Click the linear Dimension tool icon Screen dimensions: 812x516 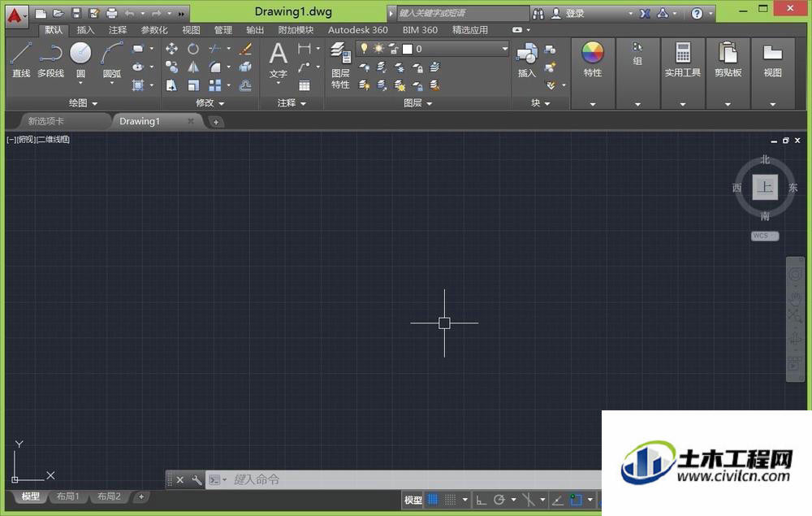pos(304,49)
